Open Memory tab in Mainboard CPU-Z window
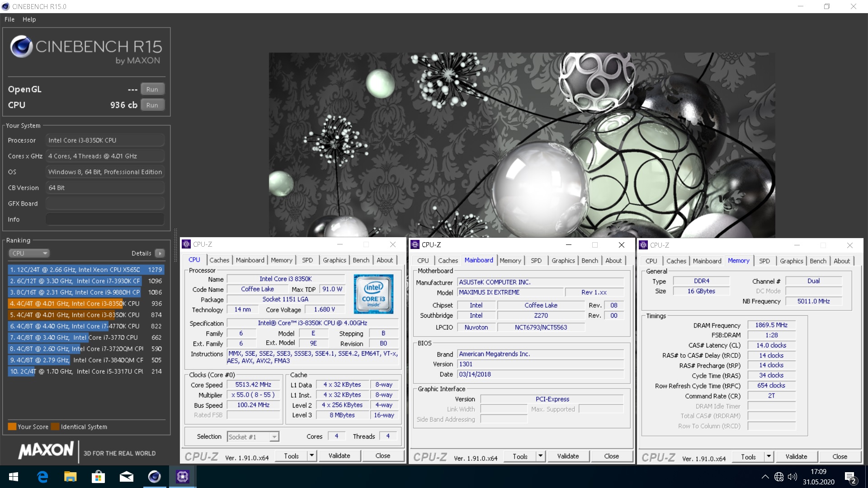This screenshot has height=488, width=868. click(x=510, y=261)
